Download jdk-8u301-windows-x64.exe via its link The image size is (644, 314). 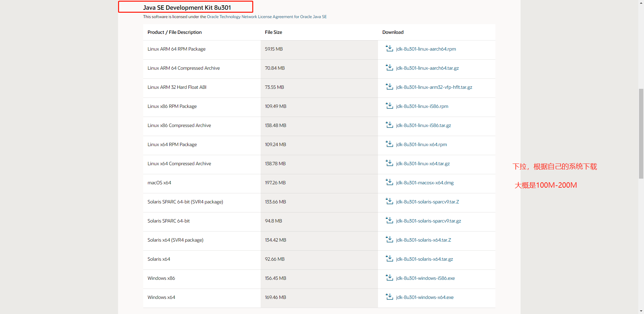tap(425, 297)
